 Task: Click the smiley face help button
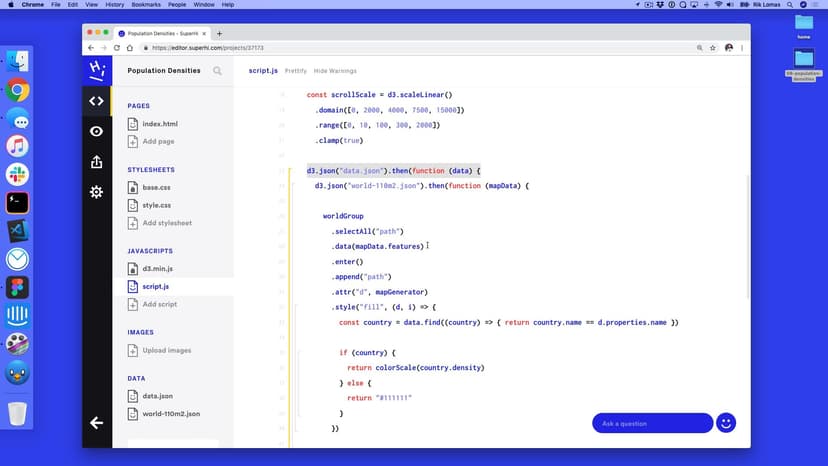click(726, 423)
